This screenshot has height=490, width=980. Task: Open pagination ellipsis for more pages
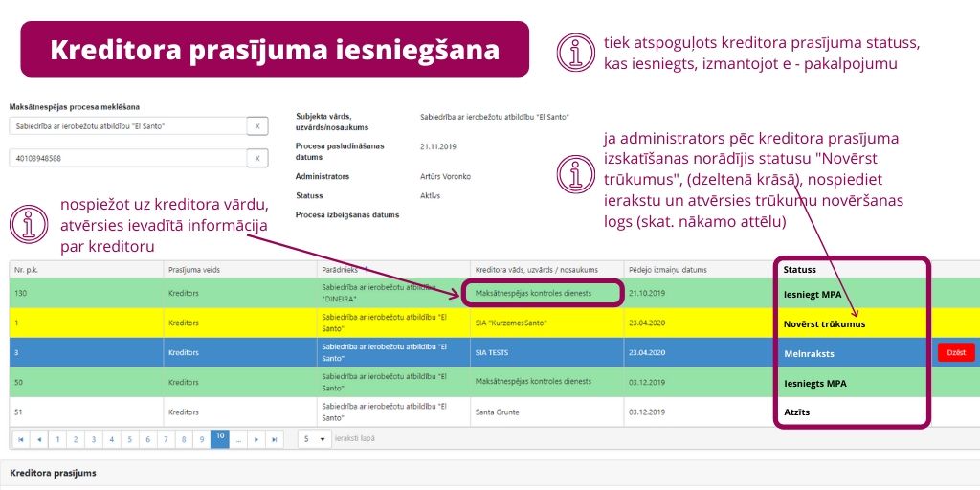237,439
